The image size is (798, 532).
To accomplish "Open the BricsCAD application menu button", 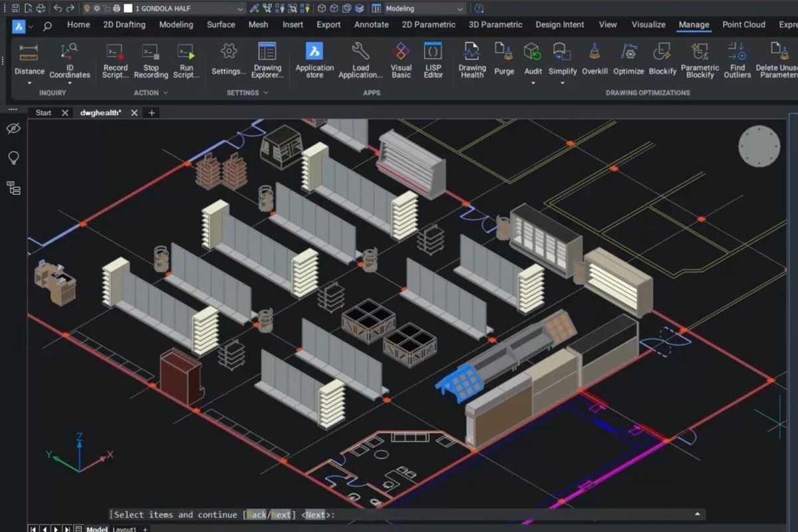I will (x=19, y=26).
